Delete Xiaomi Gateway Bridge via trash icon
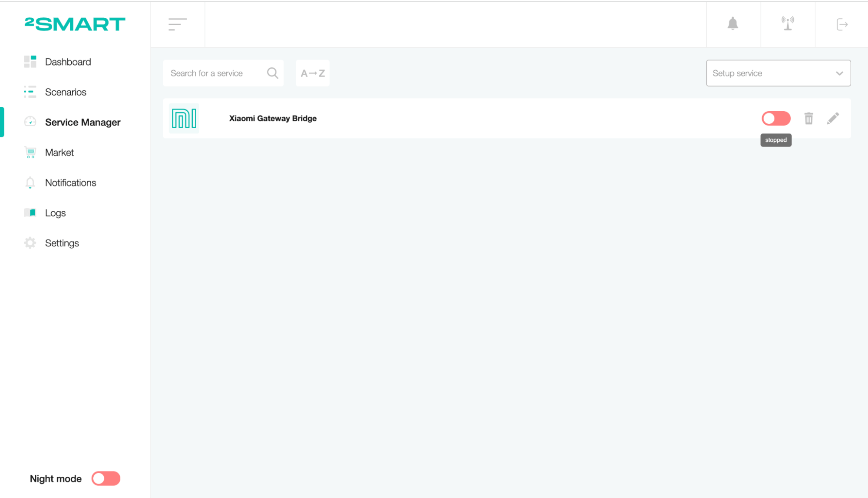This screenshot has width=868, height=498. click(x=809, y=118)
